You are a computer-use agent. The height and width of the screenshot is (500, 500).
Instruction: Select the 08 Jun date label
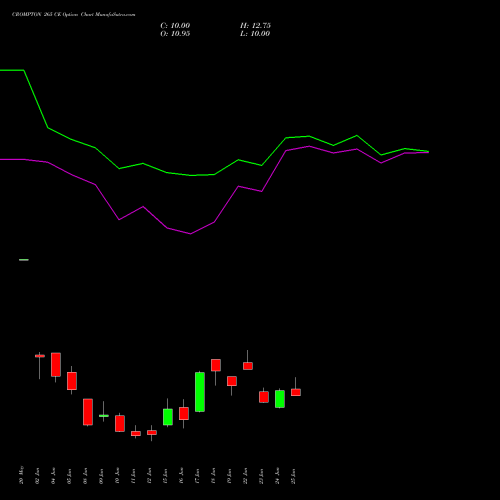click(86, 475)
